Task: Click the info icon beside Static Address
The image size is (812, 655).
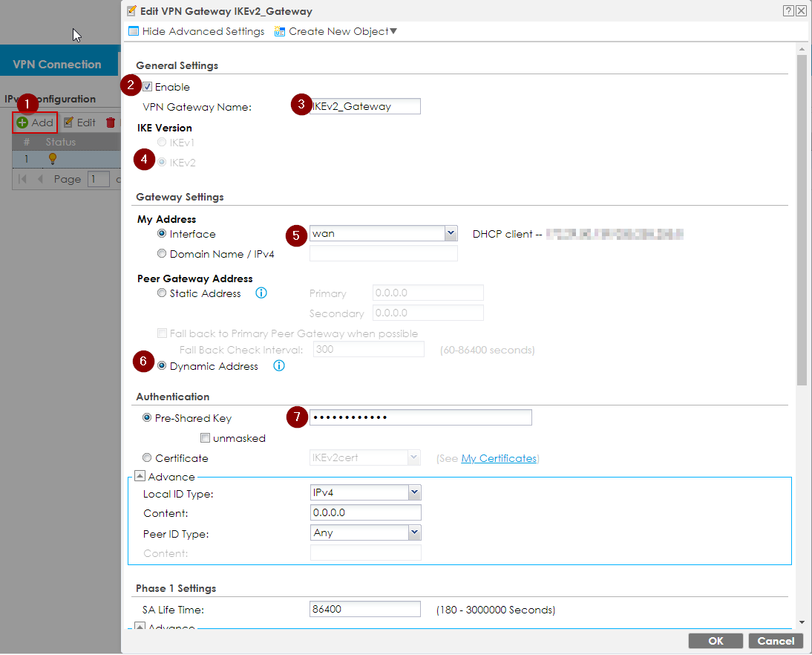Action: pyautogui.click(x=261, y=293)
